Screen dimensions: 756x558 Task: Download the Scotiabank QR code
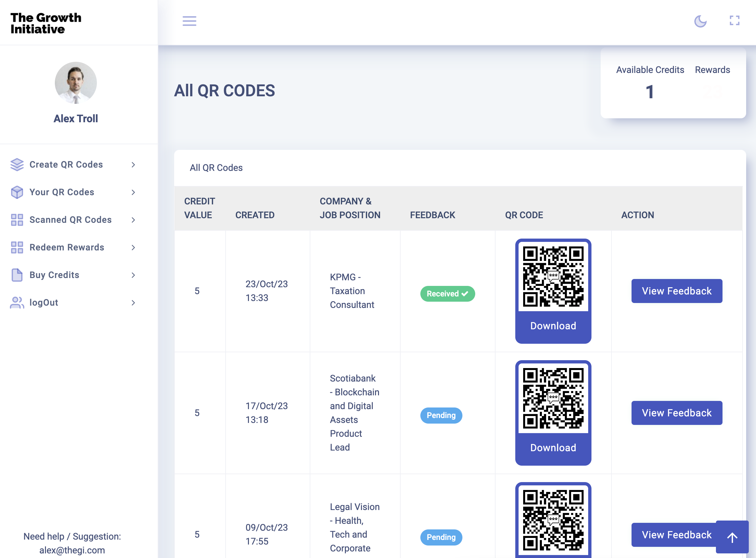tap(553, 448)
